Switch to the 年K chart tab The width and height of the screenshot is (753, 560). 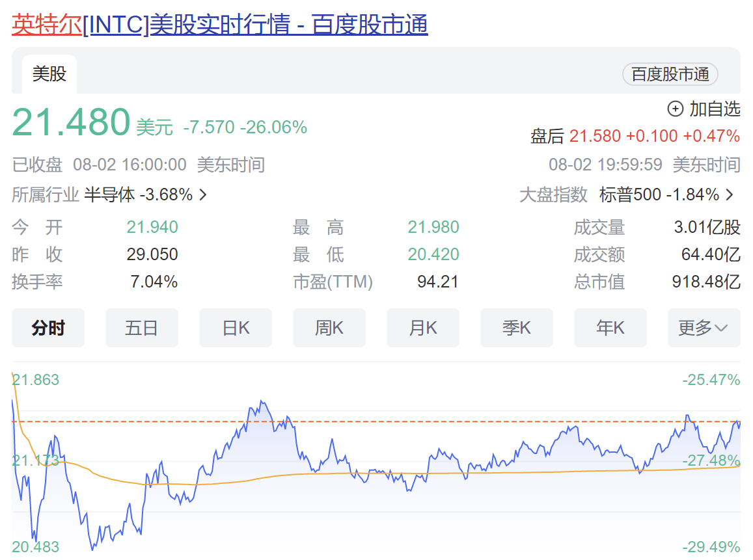610,328
